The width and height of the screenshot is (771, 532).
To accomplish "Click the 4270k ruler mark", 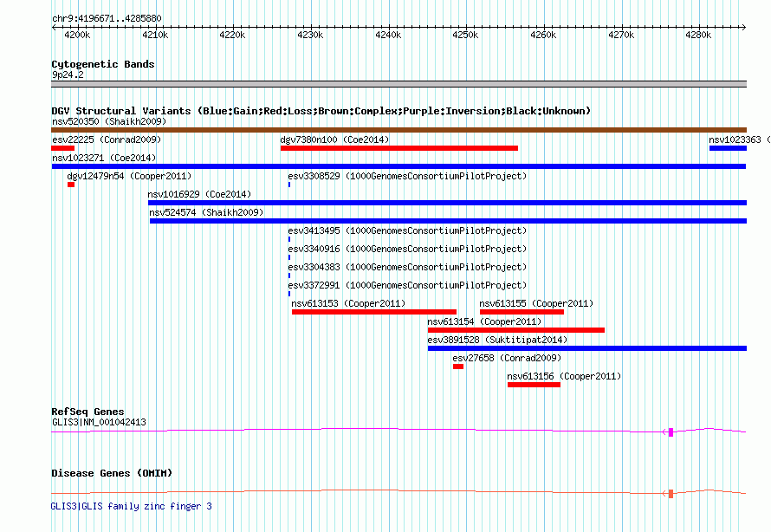I will point(621,35).
